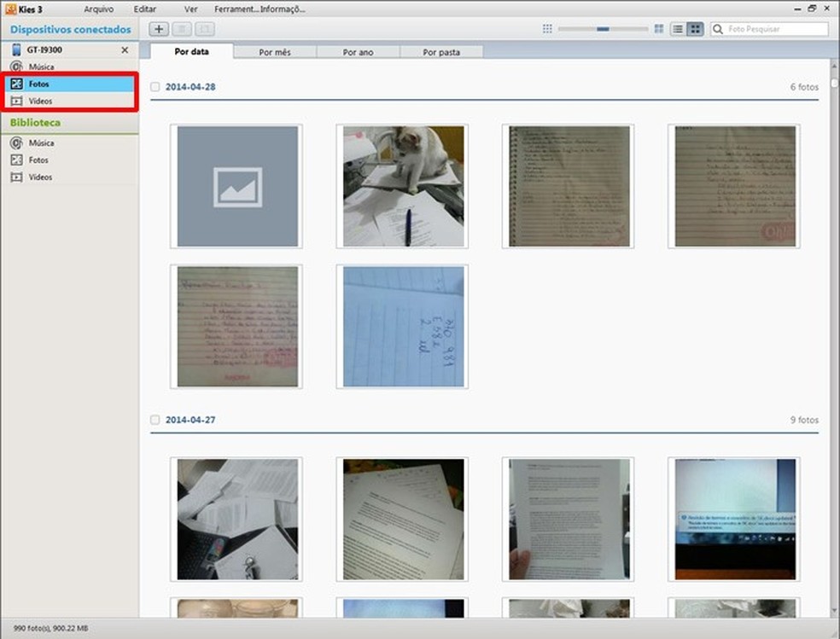840x639 pixels.
Task: Switch to list view mode
Action: click(677, 28)
